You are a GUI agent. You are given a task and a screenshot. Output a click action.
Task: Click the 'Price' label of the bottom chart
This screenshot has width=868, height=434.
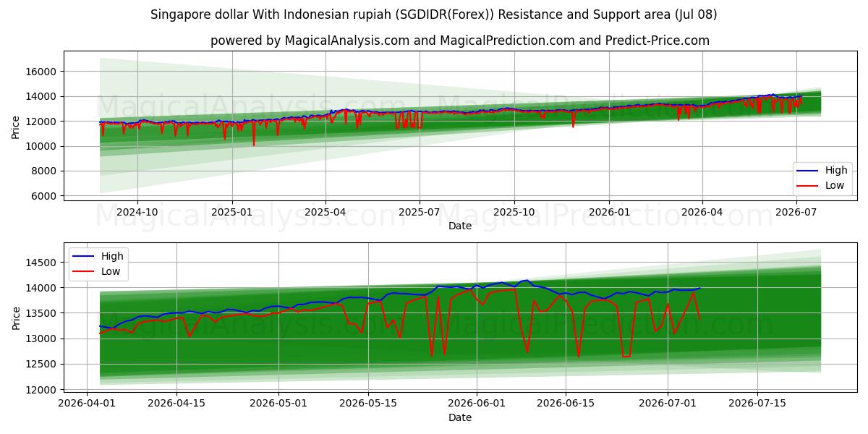click(15, 317)
